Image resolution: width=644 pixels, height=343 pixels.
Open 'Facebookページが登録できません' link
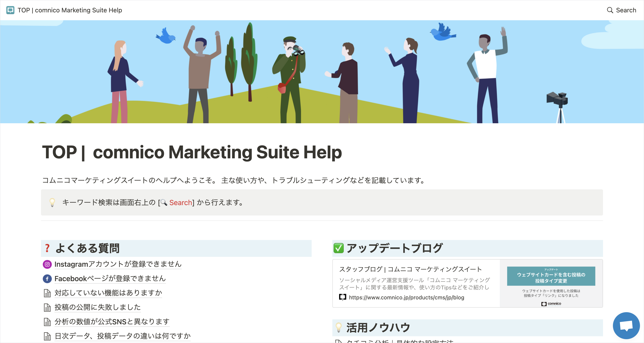pos(110,279)
